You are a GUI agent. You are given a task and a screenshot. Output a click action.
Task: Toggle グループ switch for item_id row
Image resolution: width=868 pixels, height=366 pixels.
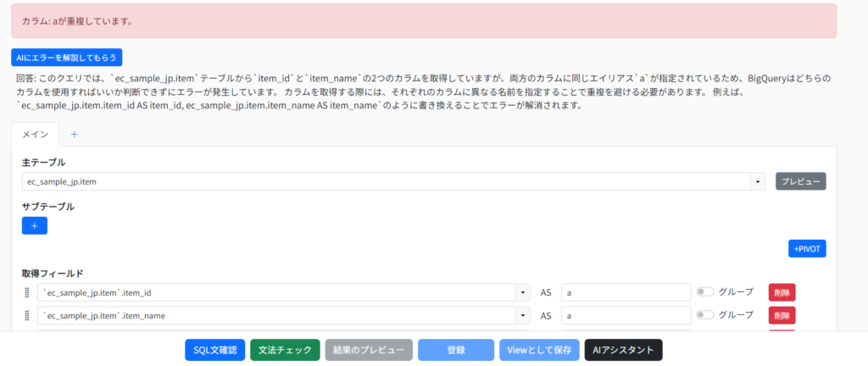(x=704, y=292)
